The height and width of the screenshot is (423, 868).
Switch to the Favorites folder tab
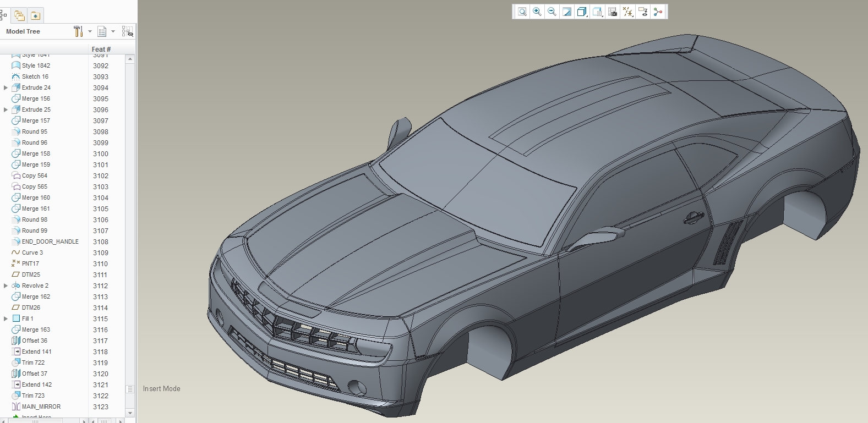click(35, 15)
